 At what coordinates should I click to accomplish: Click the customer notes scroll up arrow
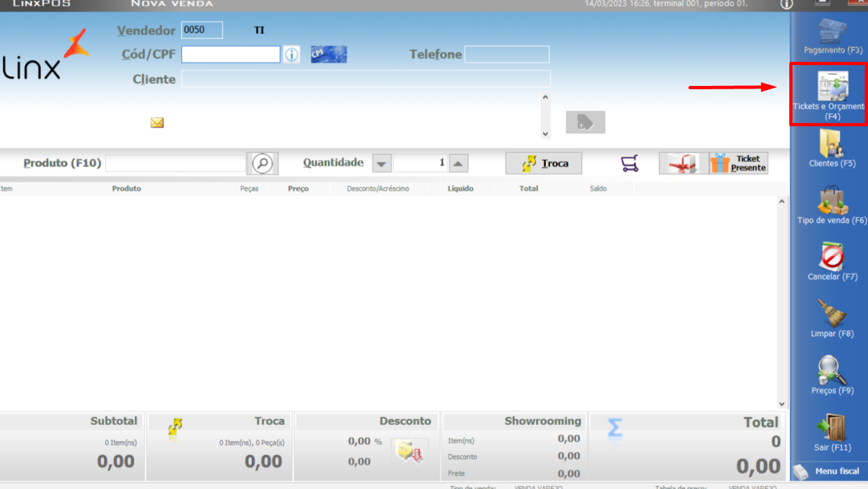pos(545,98)
